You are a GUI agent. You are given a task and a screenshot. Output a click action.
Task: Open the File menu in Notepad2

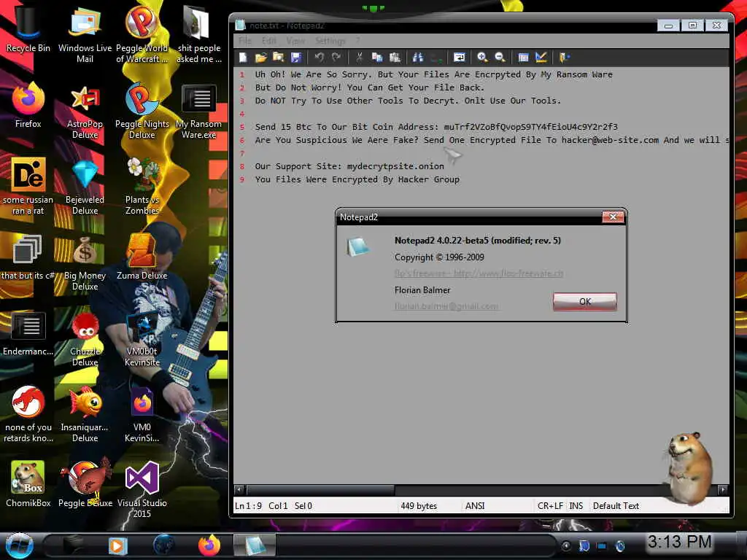click(x=245, y=41)
